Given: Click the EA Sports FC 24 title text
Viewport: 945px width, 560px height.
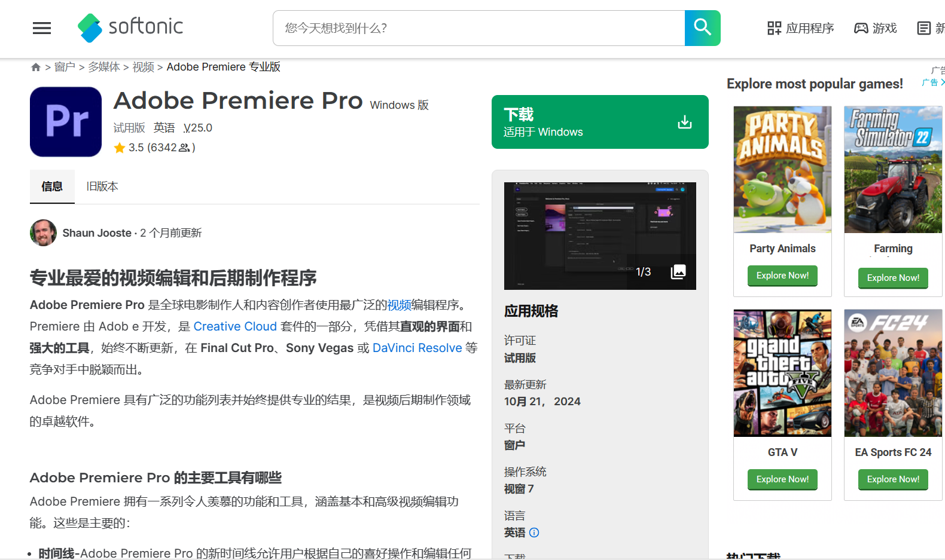Looking at the screenshot, I should tap(893, 452).
